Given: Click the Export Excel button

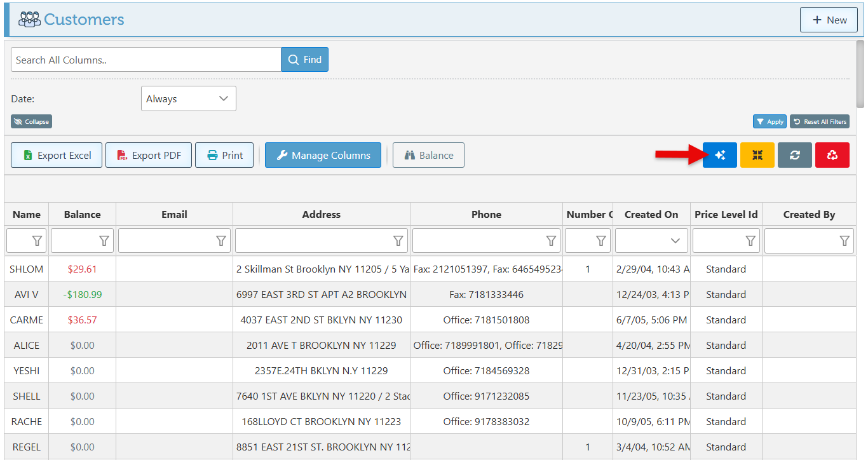Looking at the screenshot, I should point(57,155).
